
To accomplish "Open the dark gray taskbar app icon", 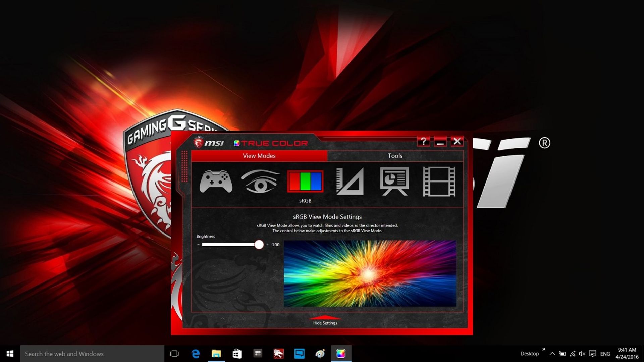I will pyautogui.click(x=258, y=354).
